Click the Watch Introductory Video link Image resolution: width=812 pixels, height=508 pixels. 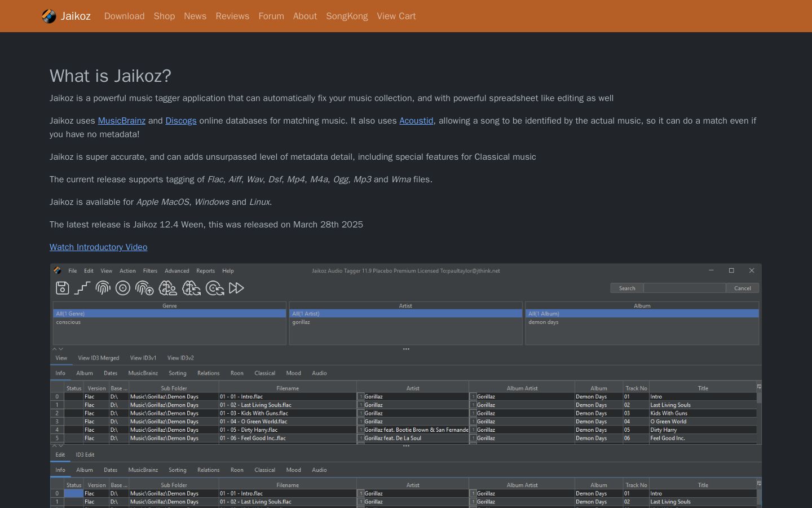coord(99,247)
